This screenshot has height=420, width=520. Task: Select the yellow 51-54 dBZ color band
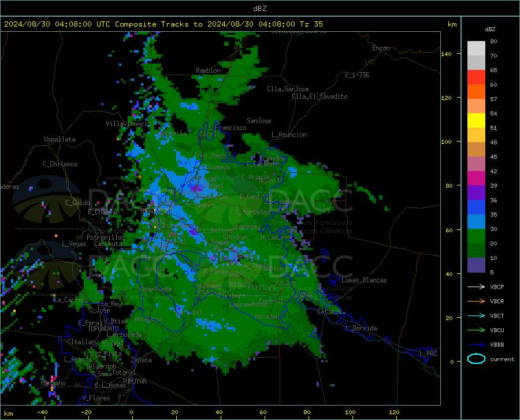476,121
